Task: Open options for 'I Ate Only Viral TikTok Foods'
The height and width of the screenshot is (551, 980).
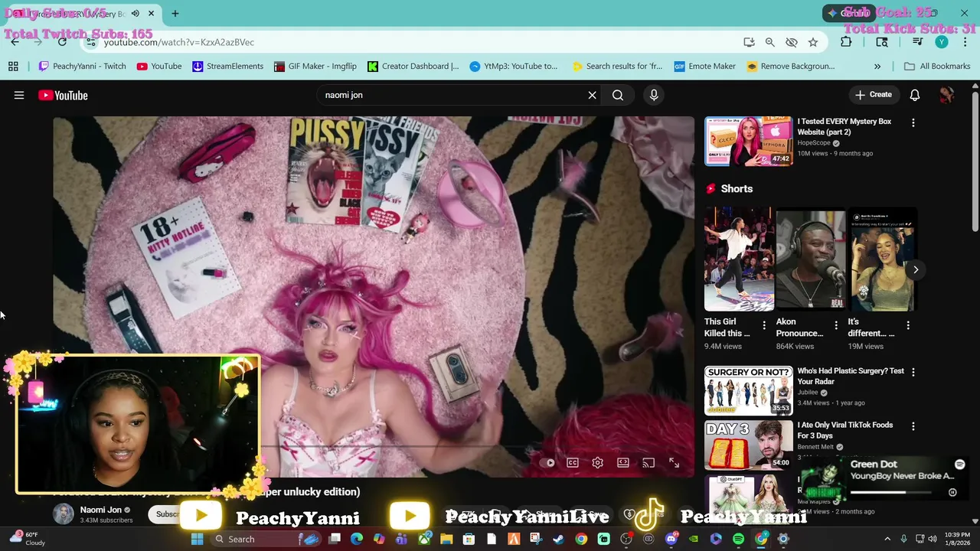Action: pos(913,426)
